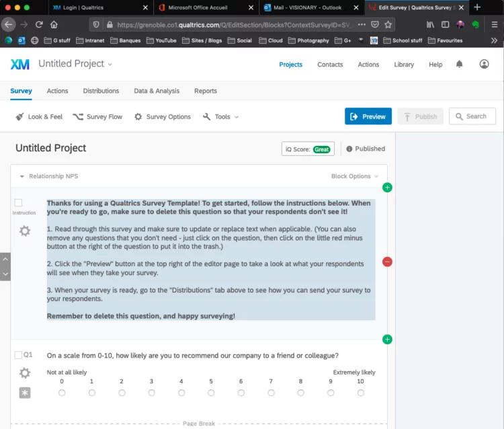Switch to the Data & Analysis tab
The image size is (504, 429).
[157, 91]
